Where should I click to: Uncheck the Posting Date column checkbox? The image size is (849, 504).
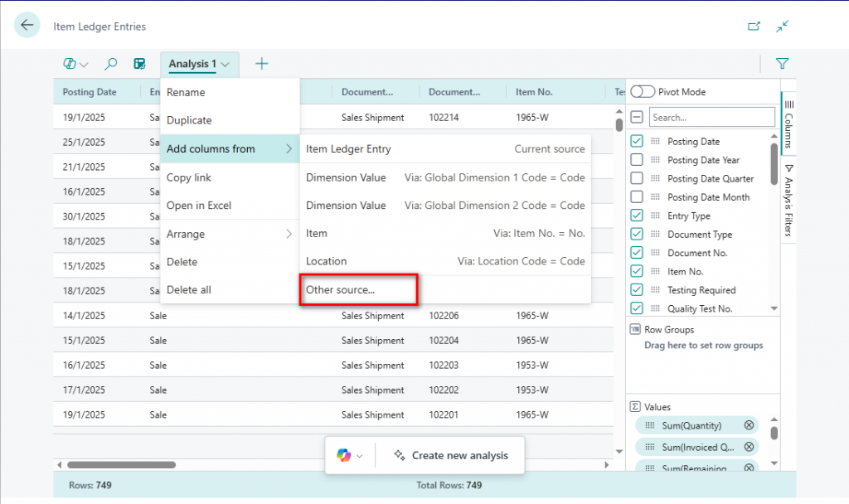click(x=637, y=142)
